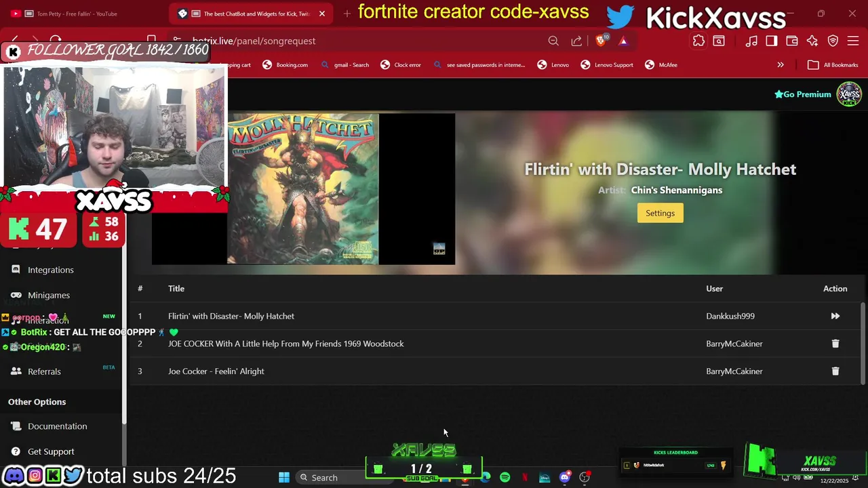This screenshot has width=868, height=488.
Task: Open Discord from the taskbar
Action: point(564,478)
